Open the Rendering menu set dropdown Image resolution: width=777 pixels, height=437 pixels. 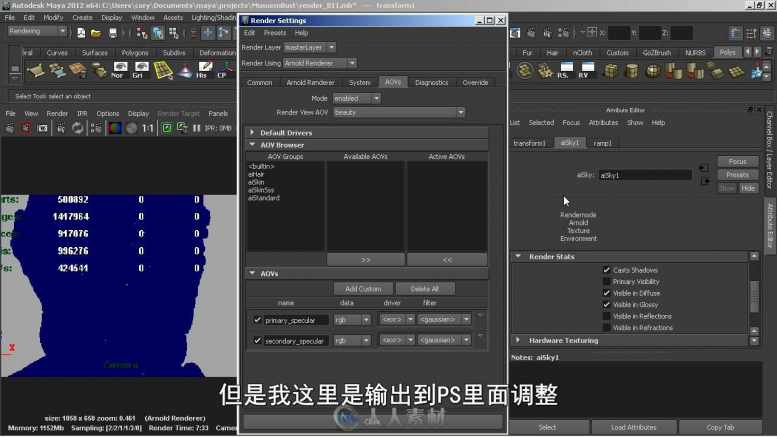click(x=37, y=31)
